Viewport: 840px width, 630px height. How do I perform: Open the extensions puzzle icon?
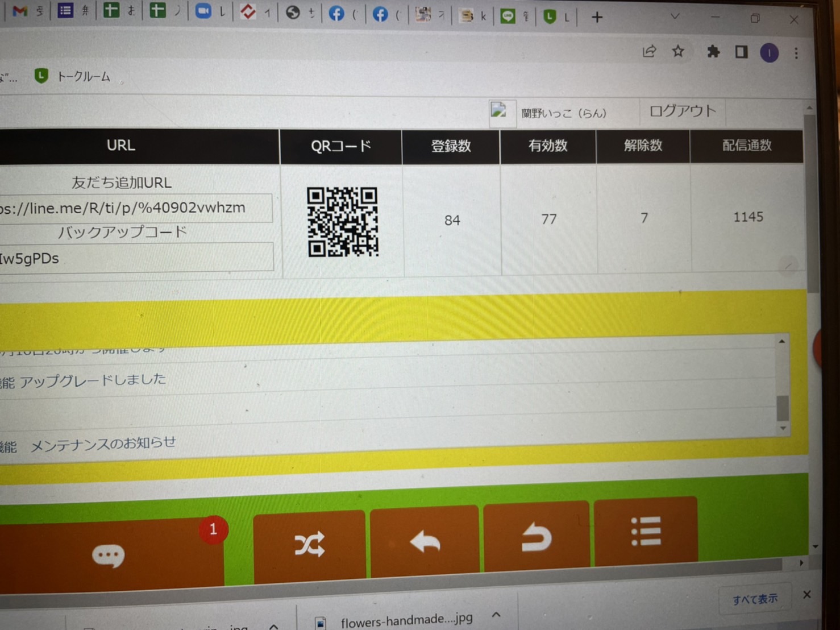[713, 52]
